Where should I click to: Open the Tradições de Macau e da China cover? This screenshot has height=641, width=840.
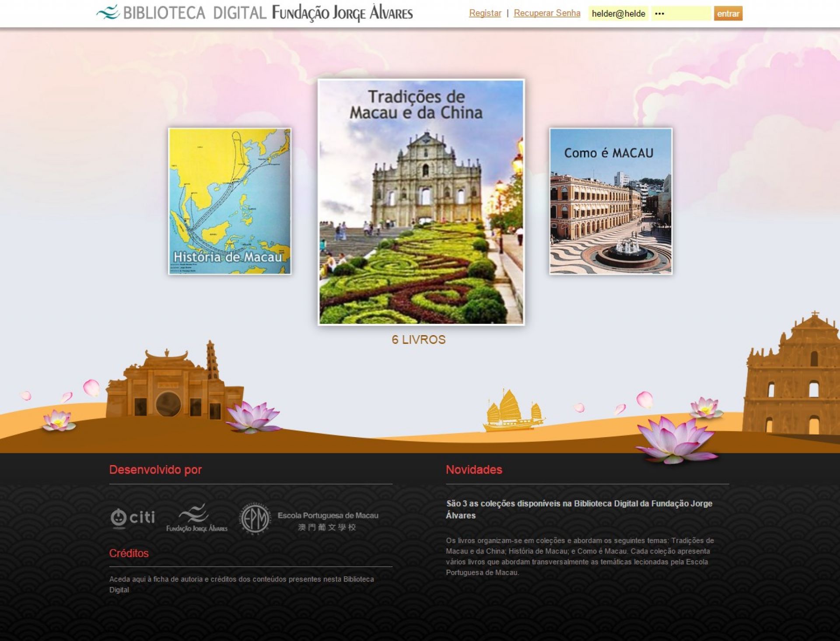click(421, 202)
